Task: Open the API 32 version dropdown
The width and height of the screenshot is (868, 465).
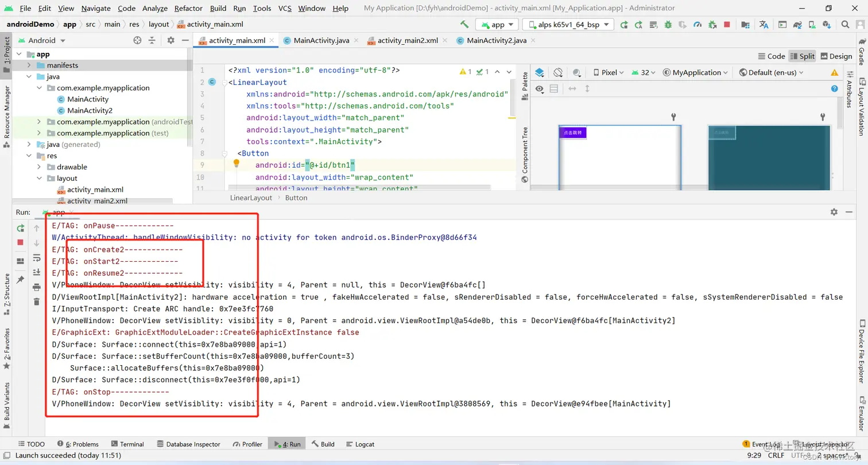Action: tap(644, 72)
